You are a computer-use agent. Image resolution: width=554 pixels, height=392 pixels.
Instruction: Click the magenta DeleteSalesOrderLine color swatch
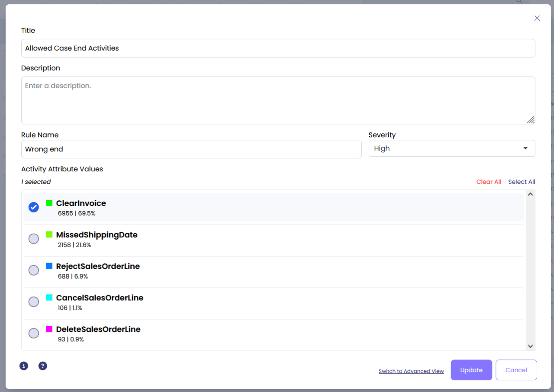point(49,329)
